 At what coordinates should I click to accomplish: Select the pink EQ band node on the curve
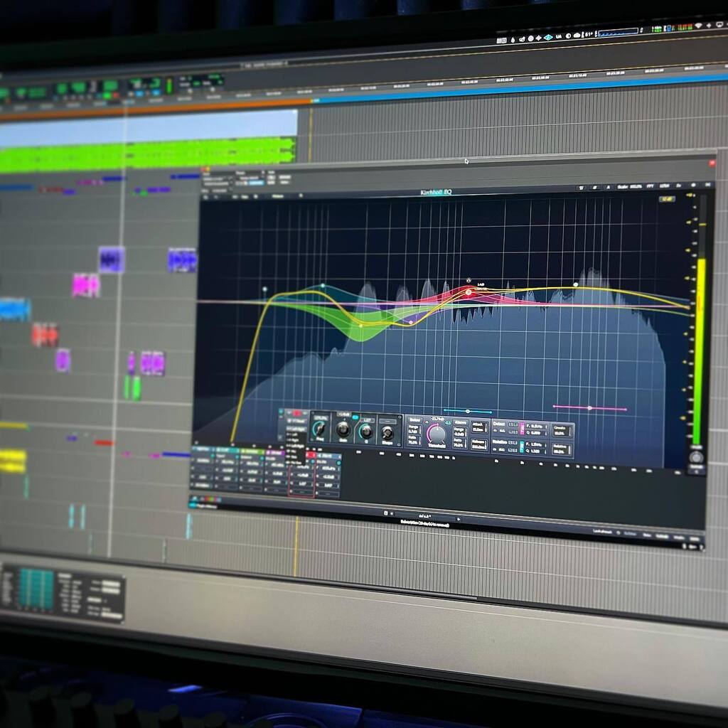pyautogui.click(x=410, y=322)
